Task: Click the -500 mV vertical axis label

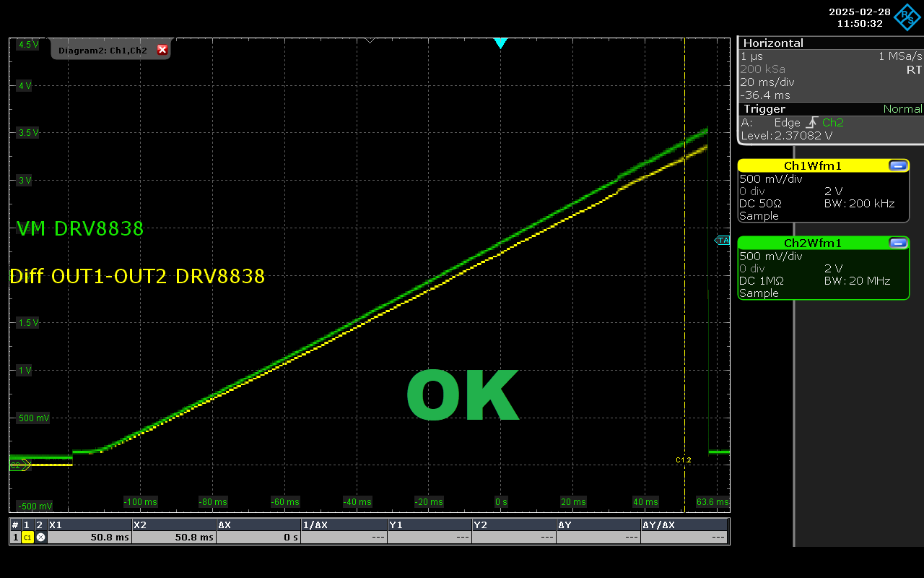Action: coord(35,506)
